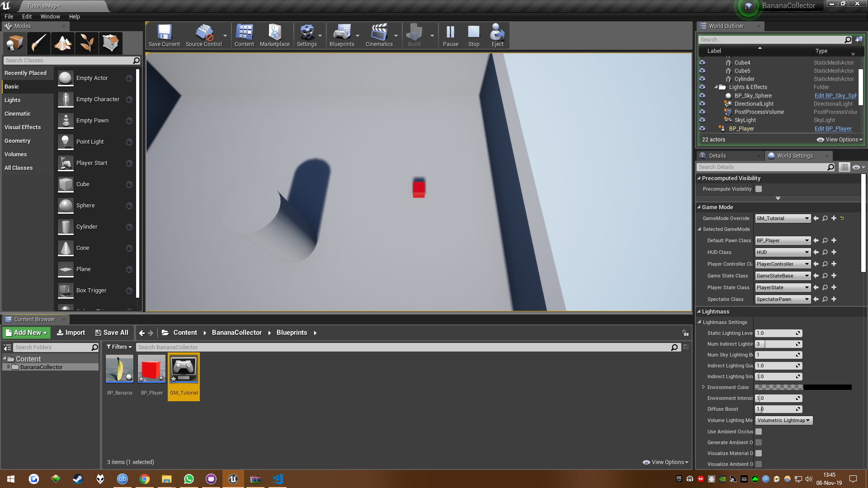Click Add New button in Content Browser

click(x=26, y=333)
